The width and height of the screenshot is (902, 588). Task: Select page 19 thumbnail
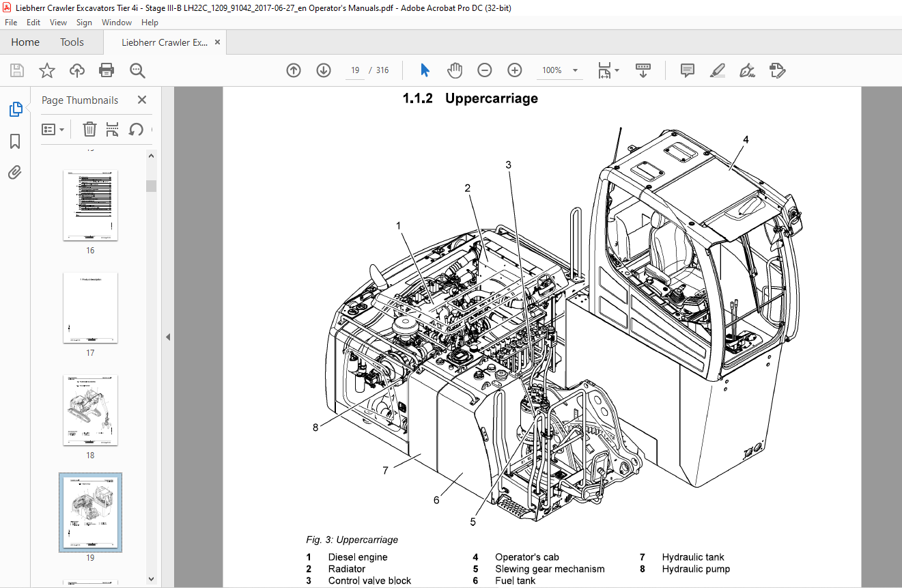coord(90,512)
